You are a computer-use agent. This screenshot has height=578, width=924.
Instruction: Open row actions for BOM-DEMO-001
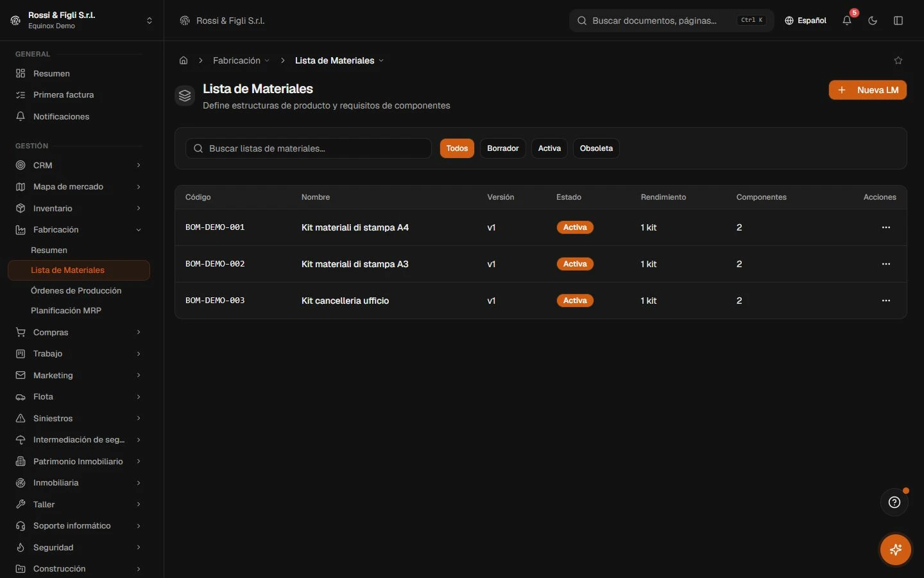click(x=886, y=227)
